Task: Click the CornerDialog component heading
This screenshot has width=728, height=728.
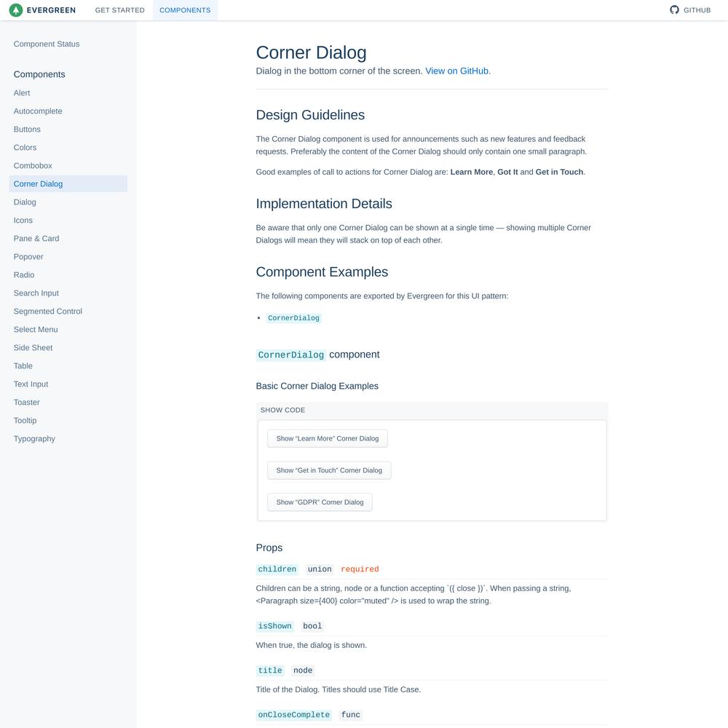Action: pyautogui.click(x=317, y=355)
